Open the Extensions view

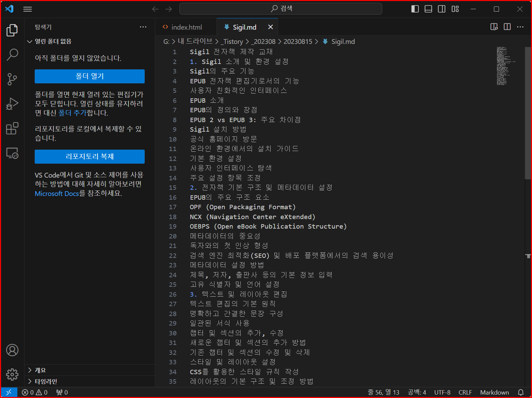(12, 129)
